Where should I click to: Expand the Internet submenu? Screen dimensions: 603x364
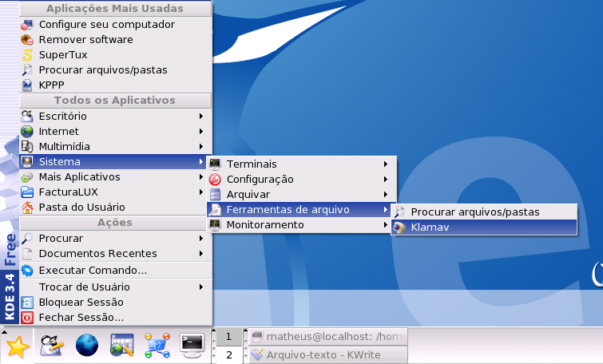59,132
